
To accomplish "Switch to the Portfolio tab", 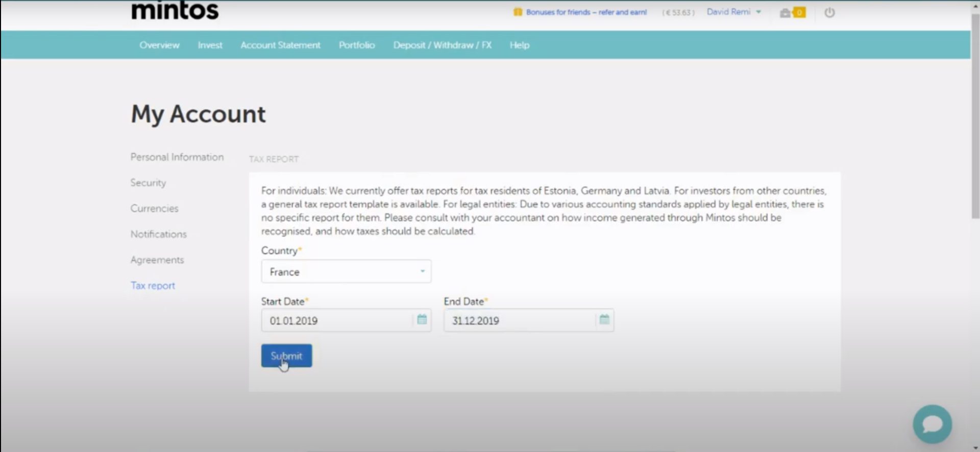I will pyautogui.click(x=357, y=45).
